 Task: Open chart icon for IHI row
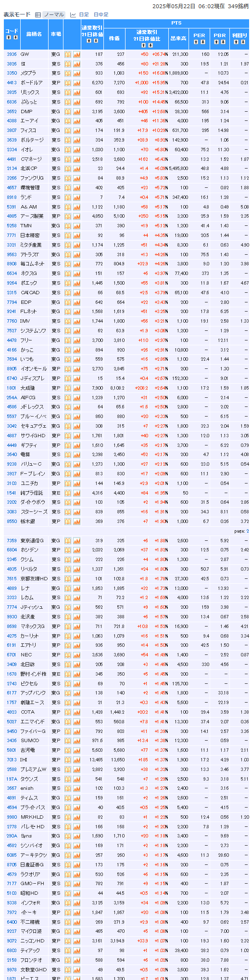pyautogui.click(x=76, y=760)
